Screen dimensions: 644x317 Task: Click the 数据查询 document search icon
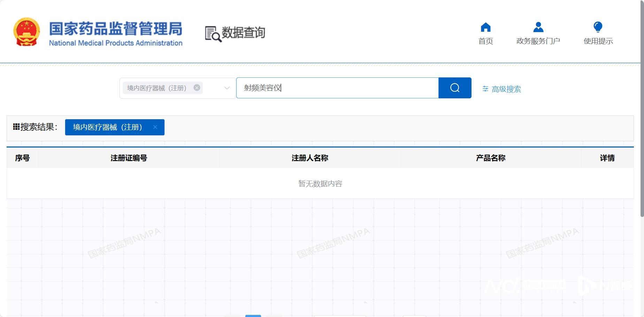click(x=213, y=34)
